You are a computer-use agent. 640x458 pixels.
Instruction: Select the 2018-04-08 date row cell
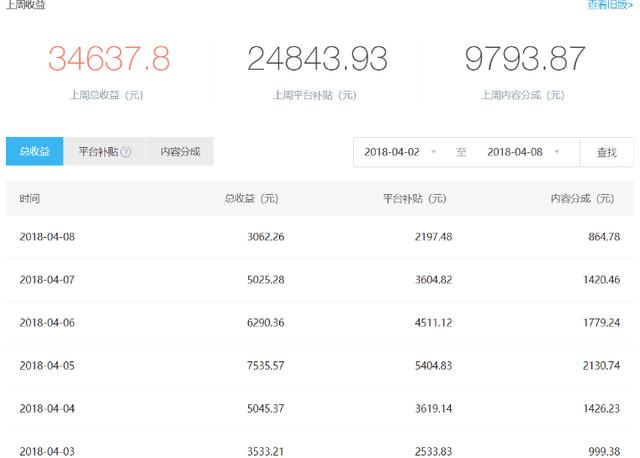[47, 237]
